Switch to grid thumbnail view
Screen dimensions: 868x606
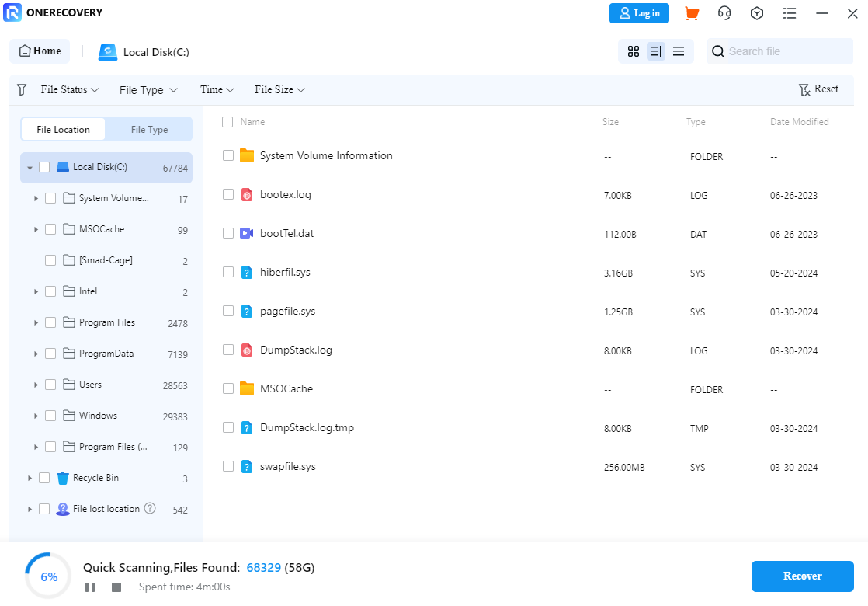pyautogui.click(x=634, y=51)
